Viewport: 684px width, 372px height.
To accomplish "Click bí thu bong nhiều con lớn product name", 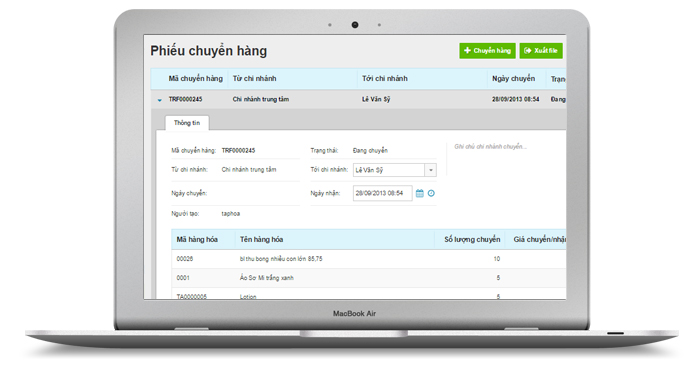I will pos(281,259).
